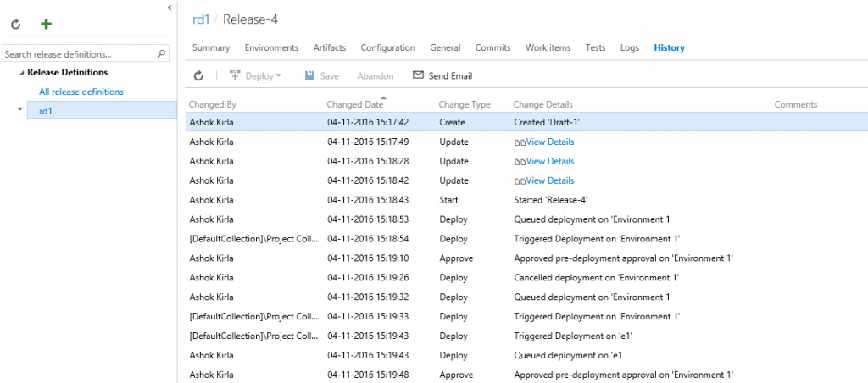
Task: Click the Changed By column header
Action: pyautogui.click(x=213, y=104)
